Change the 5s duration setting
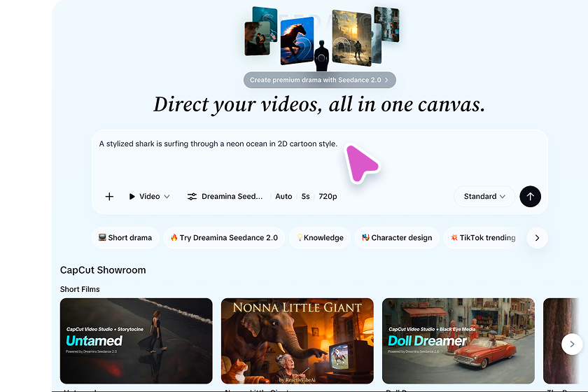 coord(306,197)
